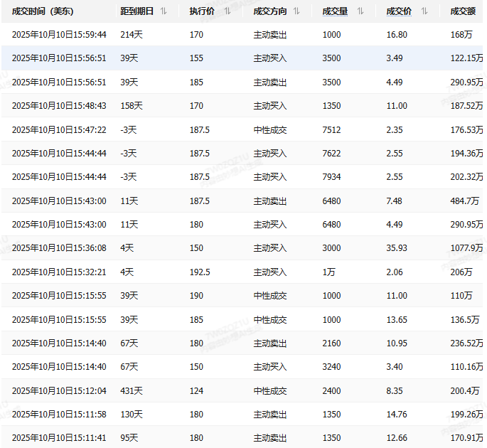The image size is (487, 448).
Task: Click the 190 strike price cell
Action: [196, 295]
